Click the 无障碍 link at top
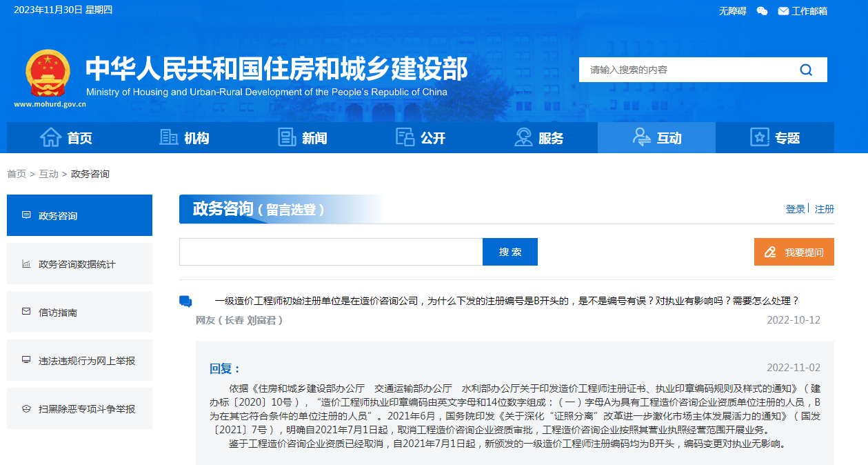The image size is (868, 465). click(x=733, y=11)
